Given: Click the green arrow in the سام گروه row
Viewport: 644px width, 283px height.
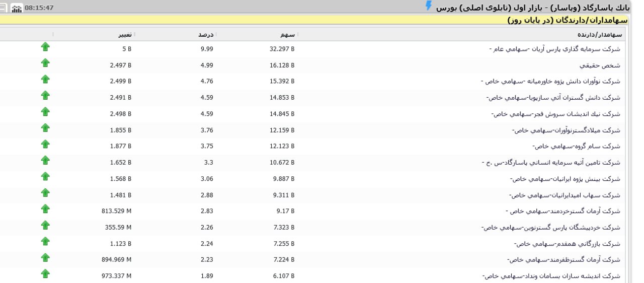Looking at the screenshot, I should (45, 144).
